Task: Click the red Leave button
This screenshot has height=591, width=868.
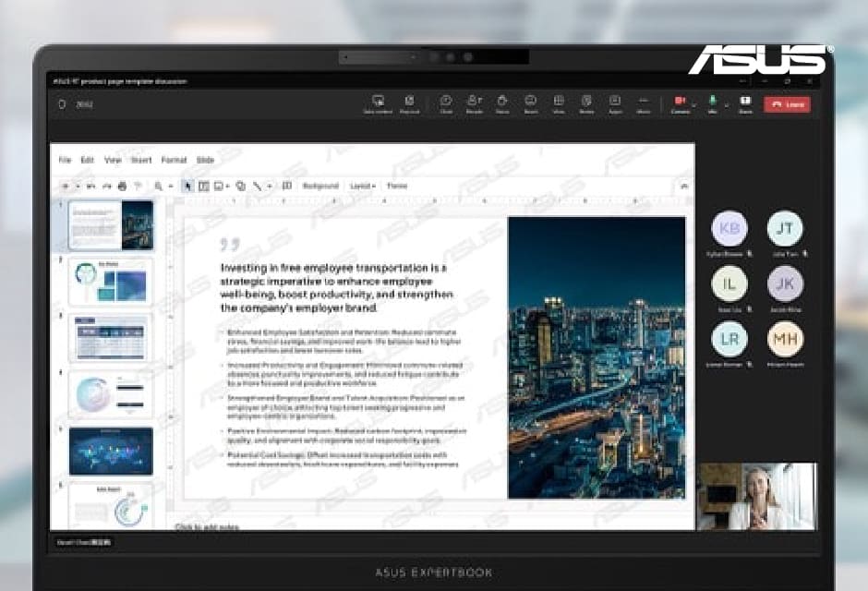Action: [787, 104]
